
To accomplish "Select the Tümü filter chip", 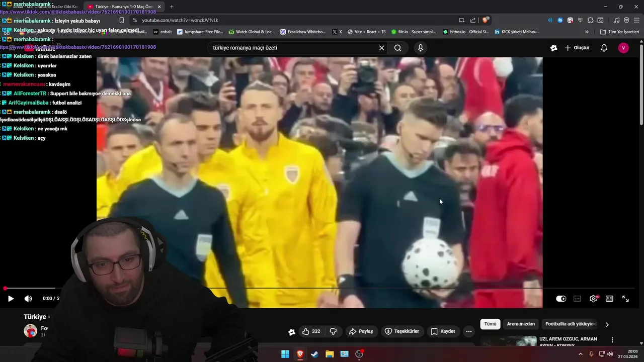I will coord(491,324).
